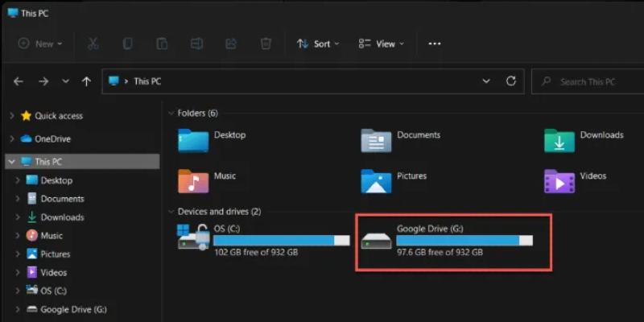Click the Back navigation arrow
The image size is (644, 322).
(19, 81)
